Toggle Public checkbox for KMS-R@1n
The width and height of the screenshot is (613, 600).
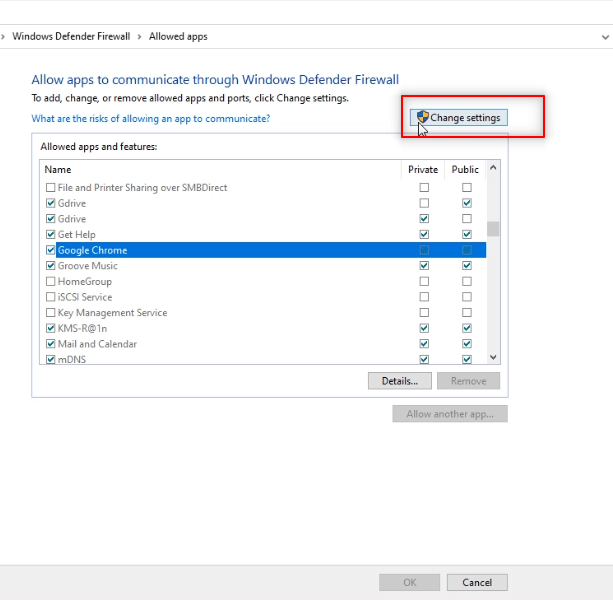[467, 328]
